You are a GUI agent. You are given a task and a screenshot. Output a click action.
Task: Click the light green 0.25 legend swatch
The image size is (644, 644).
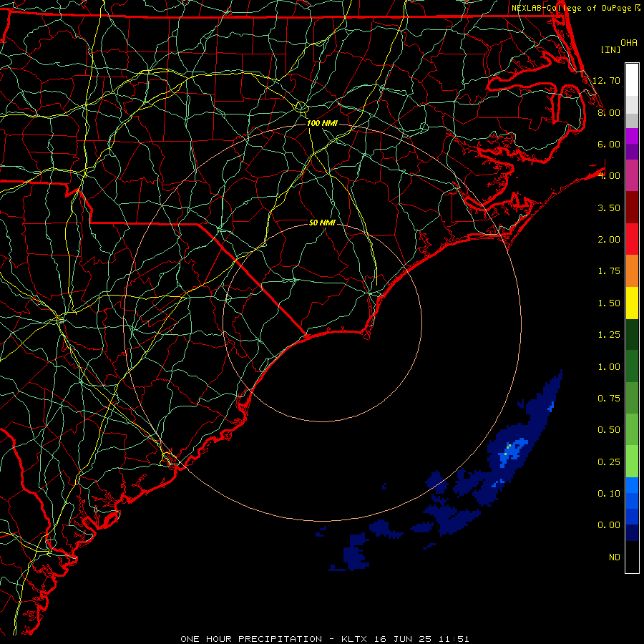pyautogui.click(x=632, y=462)
